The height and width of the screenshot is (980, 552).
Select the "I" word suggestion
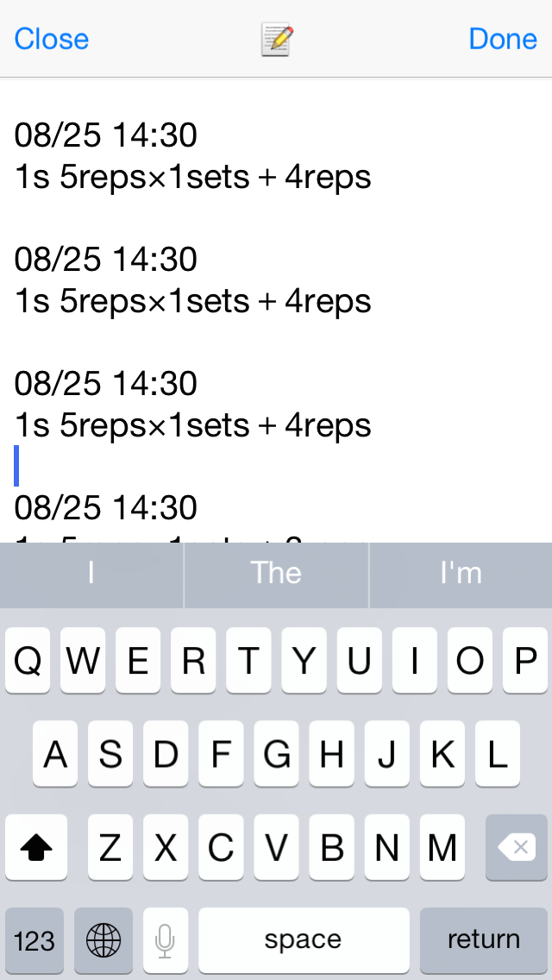(91, 574)
